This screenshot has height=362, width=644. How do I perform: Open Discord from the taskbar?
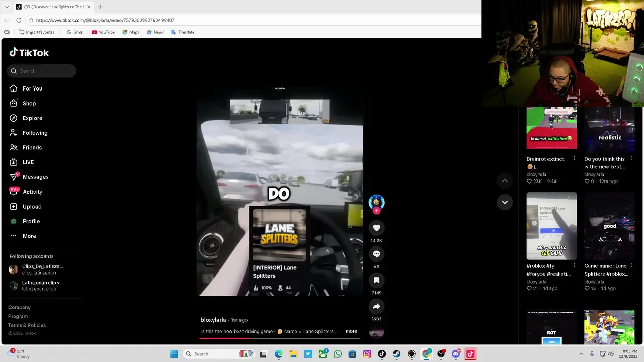click(x=456, y=354)
